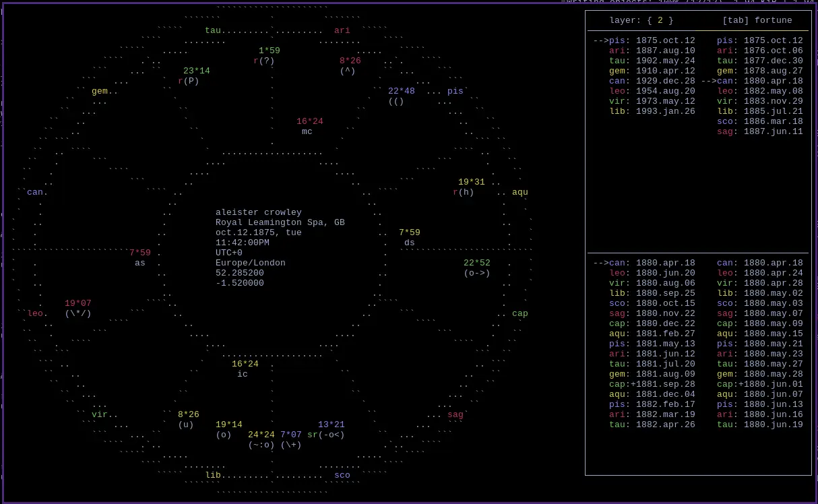Screen dimensions: 818x504
Task: Select sub-period tau: 1877.dec.30
Action: (x=760, y=61)
